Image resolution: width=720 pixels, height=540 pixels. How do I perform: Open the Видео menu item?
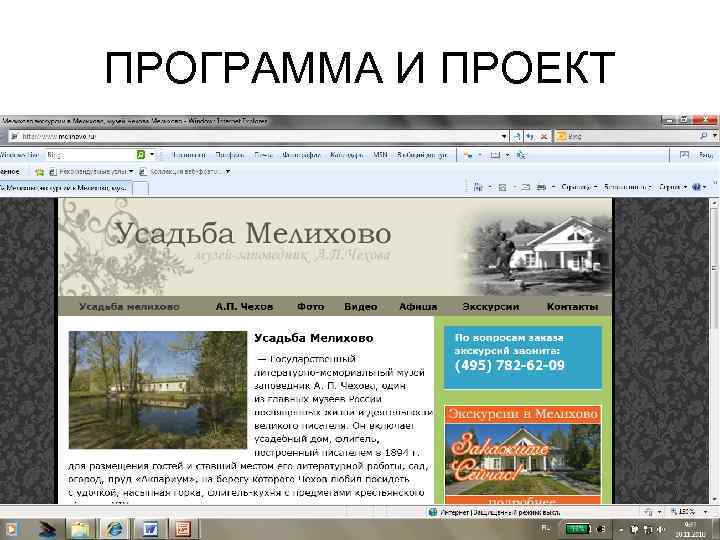click(361, 307)
